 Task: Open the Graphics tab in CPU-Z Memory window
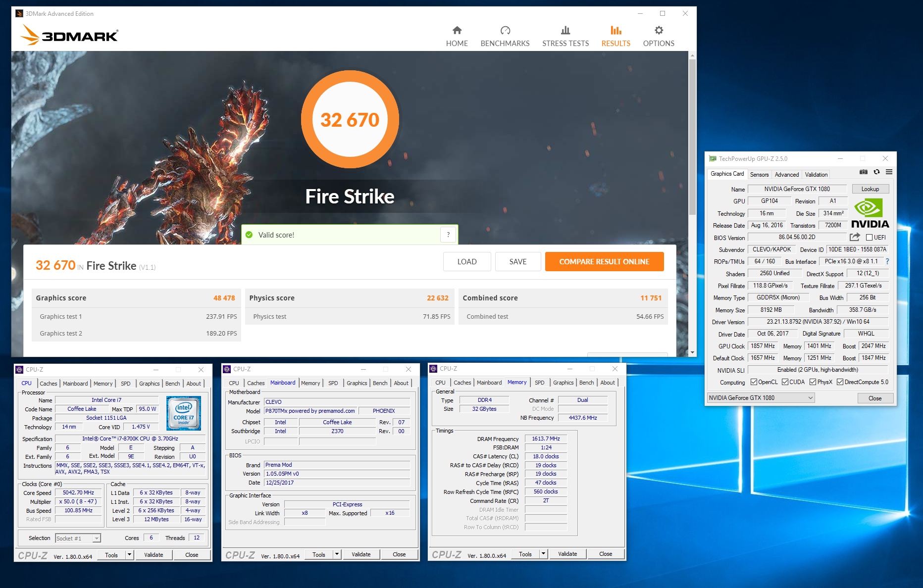click(564, 383)
